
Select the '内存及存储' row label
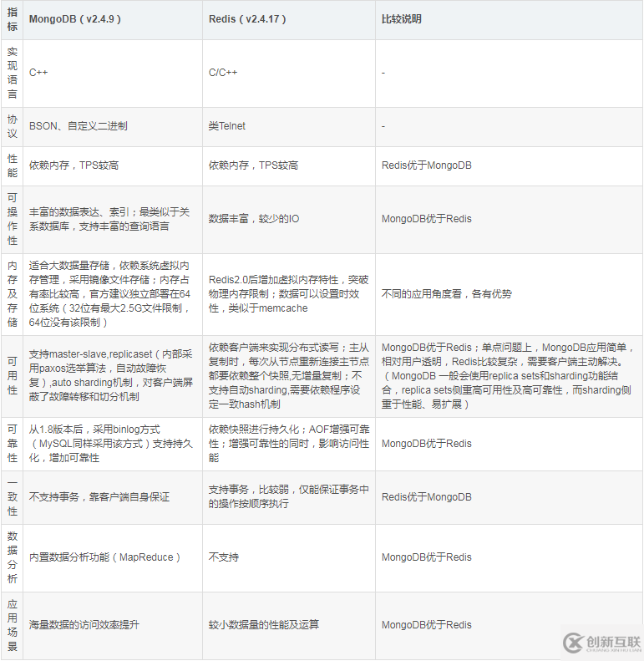coord(13,294)
